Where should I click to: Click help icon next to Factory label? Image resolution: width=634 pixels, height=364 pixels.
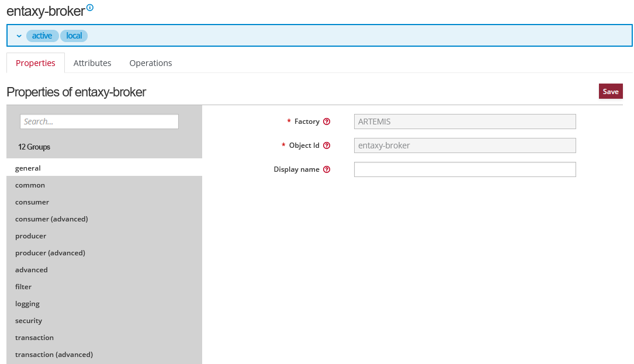(x=327, y=122)
